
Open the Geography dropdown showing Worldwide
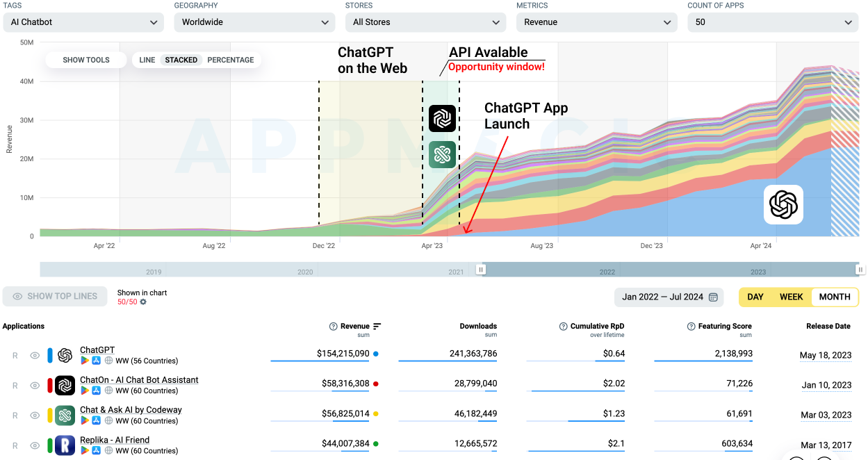click(x=254, y=22)
